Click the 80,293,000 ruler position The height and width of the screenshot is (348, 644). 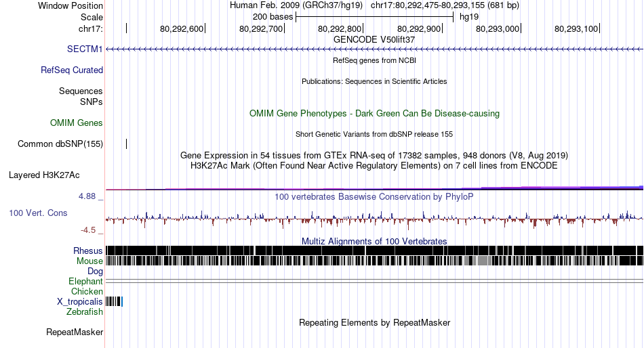click(x=498, y=28)
